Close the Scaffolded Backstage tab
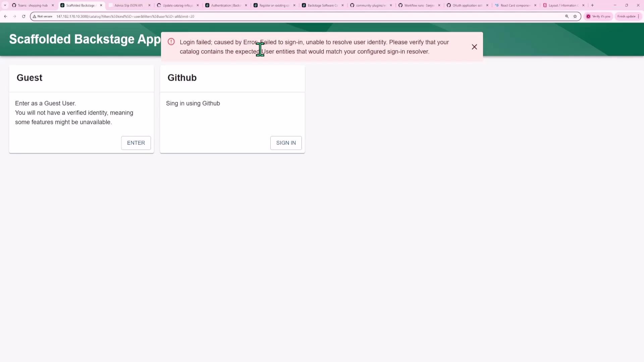 point(101,5)
